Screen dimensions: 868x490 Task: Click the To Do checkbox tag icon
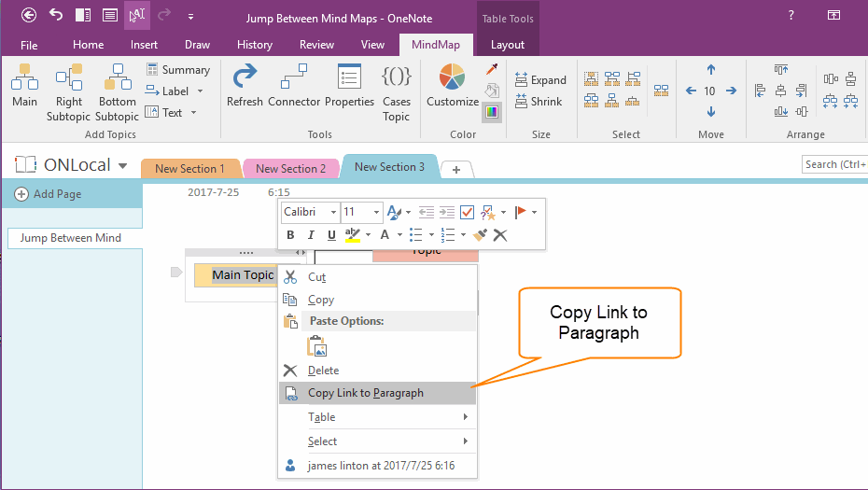467,212
